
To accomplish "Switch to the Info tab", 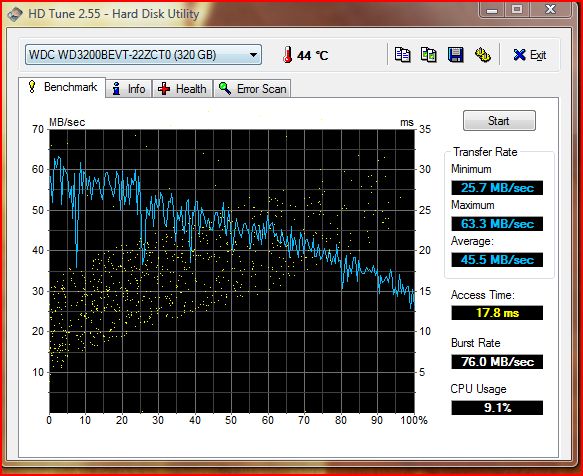I will 129,89.
